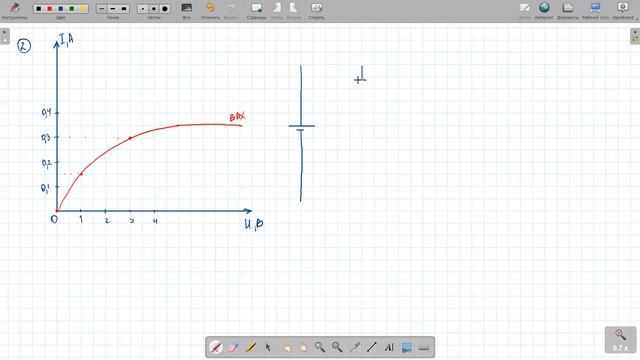Viewport: 640px width, 360px height.
Task: Select the blue pen color
Action: point(60,9)
